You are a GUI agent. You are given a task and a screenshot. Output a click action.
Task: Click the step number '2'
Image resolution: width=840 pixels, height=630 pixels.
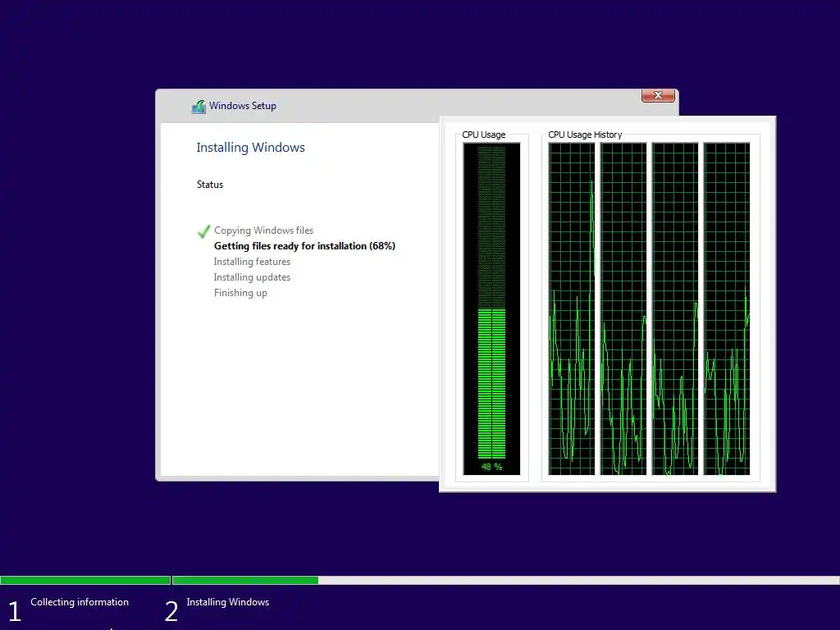click(171, 611)
